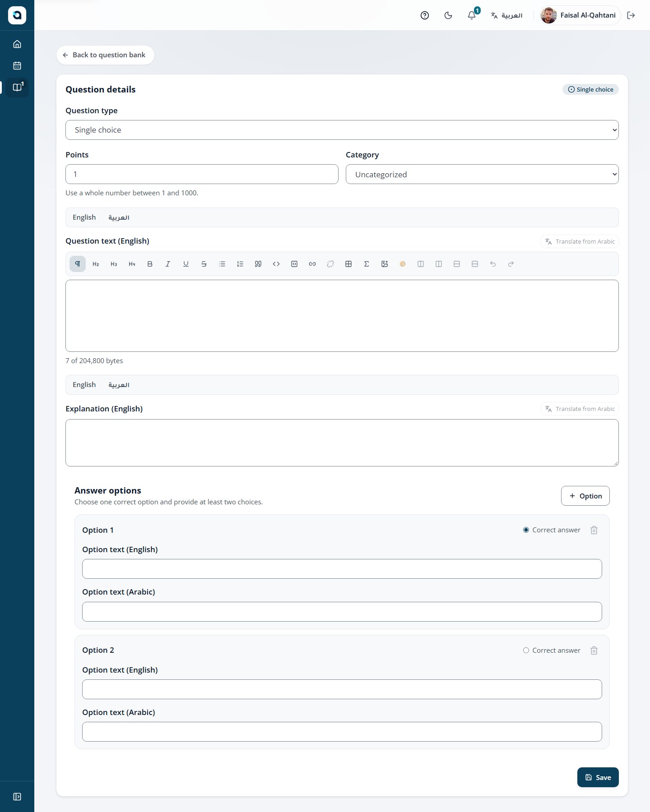Log out using the exit icon
The height and width of the screenshot is (812, 650).
pos(631,15)
